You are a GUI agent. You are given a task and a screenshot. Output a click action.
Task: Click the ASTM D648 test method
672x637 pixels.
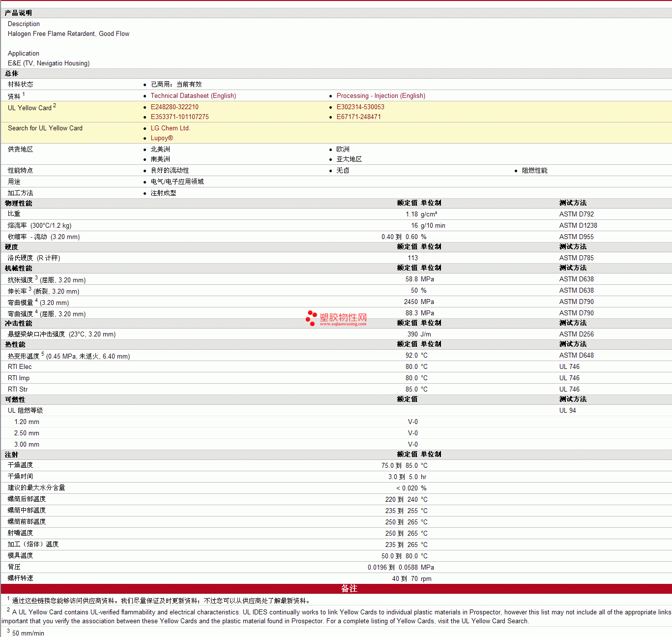pyautogui.click(x=577, y=356)
